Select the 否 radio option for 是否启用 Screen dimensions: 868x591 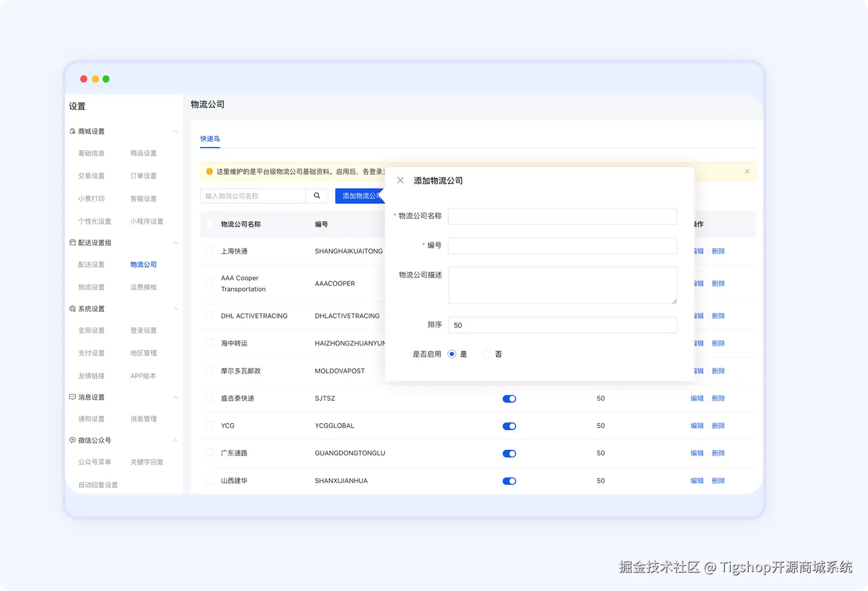487,354
